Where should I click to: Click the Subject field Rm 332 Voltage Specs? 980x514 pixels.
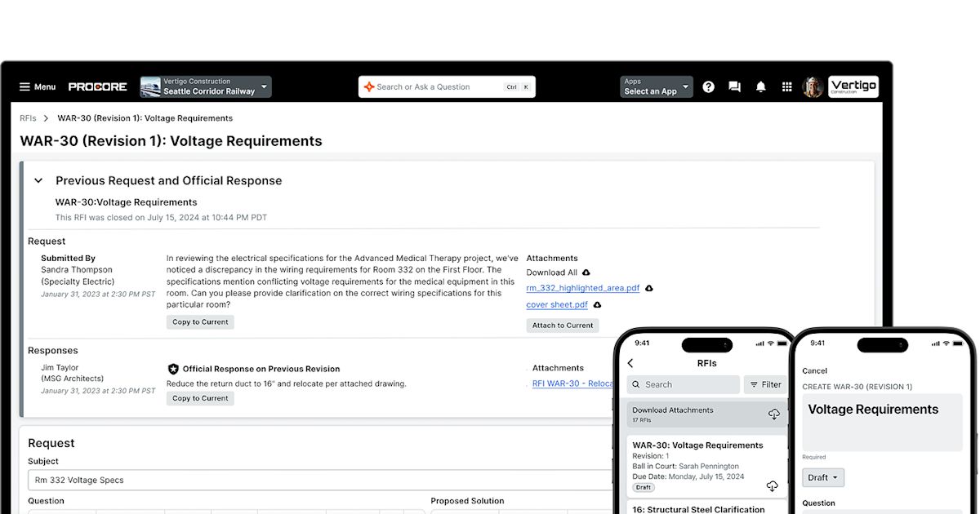coord(319,480)
